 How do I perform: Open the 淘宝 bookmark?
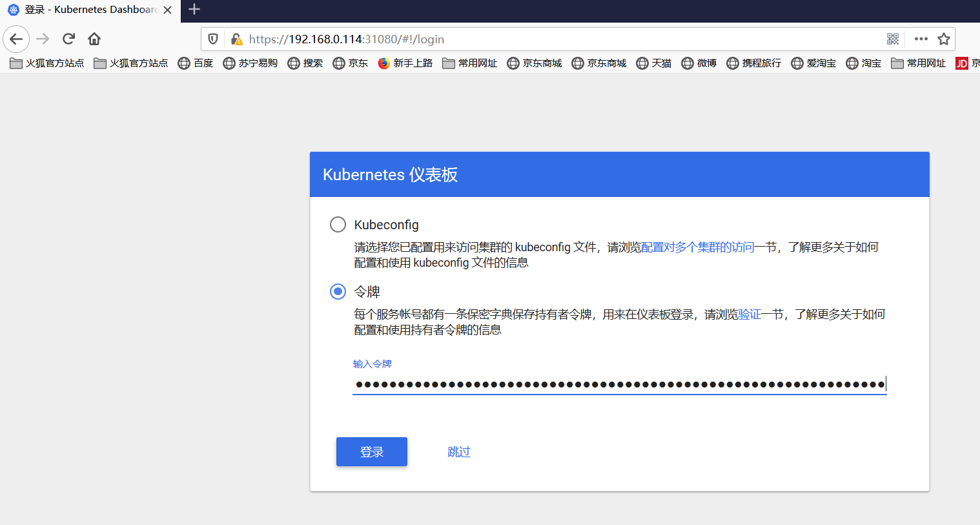864,63
